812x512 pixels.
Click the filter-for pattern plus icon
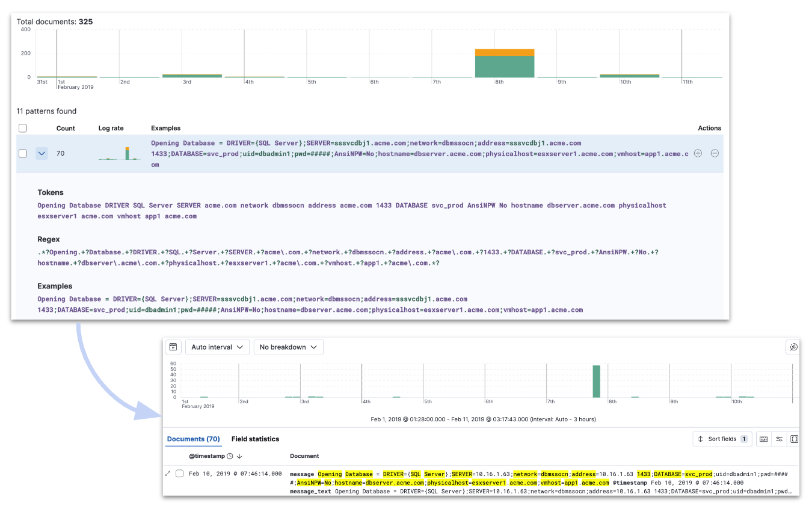pos(698,153)
